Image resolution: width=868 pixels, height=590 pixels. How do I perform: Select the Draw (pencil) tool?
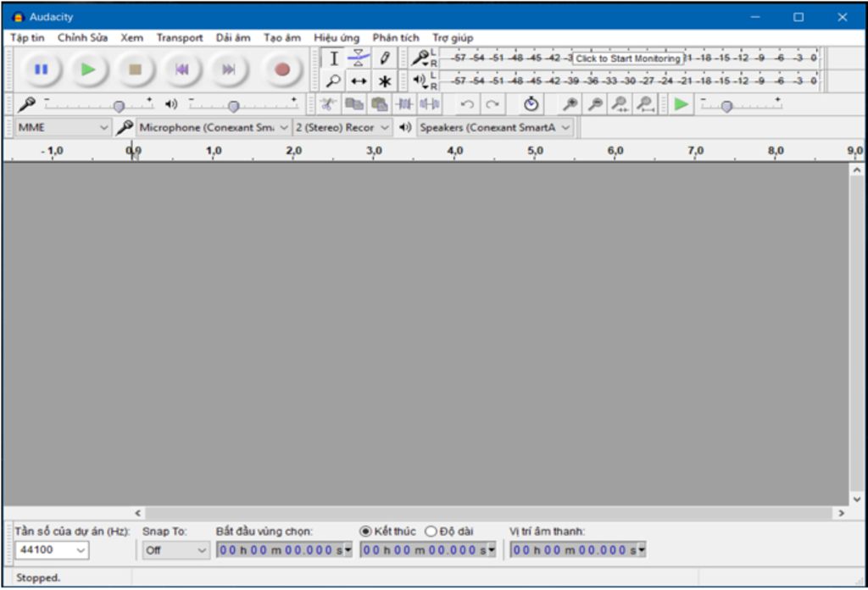point(385,58)
